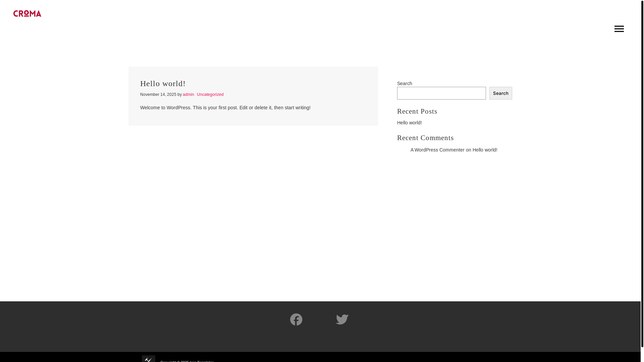Click the post date November 14, 2025

point(158,95)
